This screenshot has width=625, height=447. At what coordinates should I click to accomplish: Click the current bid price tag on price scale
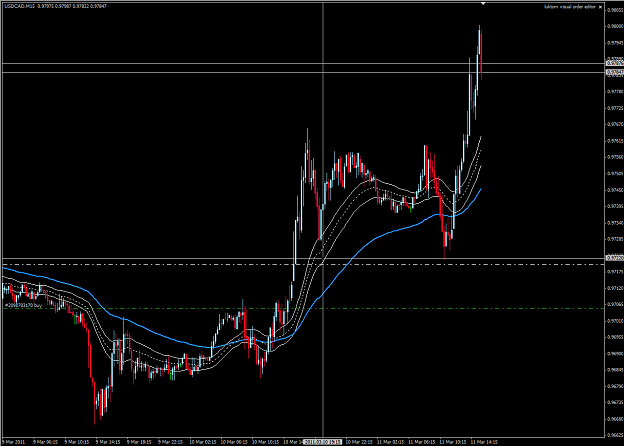click(614, 72)
